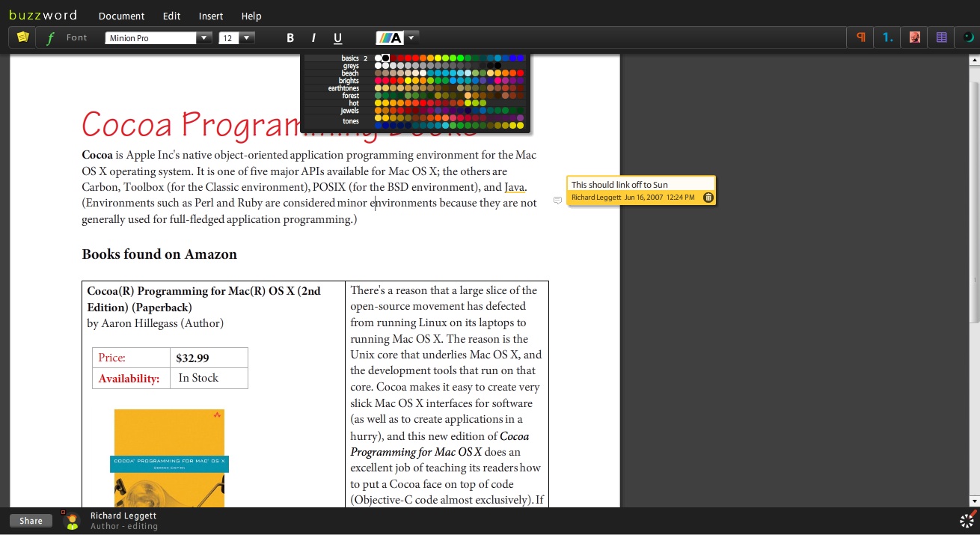The image size is (980, 535).
Task: Open the Insert menu
Action: click(x=211, y=16)
